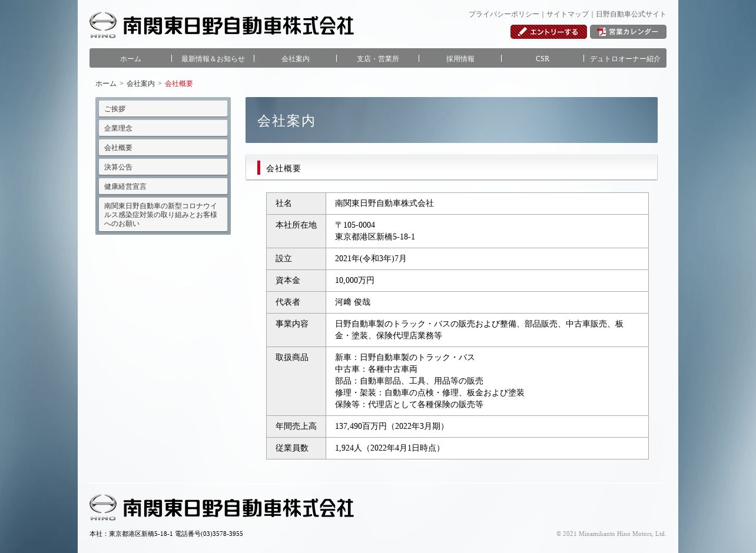Click 会社案内 in the breadcrumb
The width and height of the screenshot is (756, 553).
[141, 84]
